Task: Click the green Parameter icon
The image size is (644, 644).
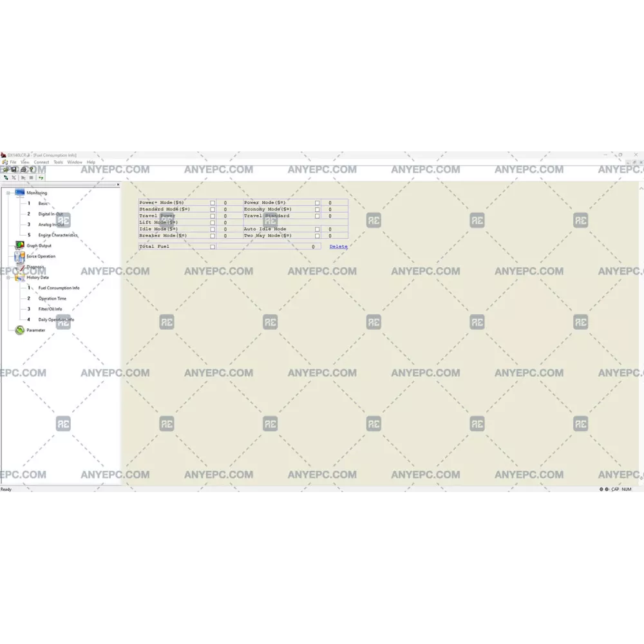Action: point(19,330)
